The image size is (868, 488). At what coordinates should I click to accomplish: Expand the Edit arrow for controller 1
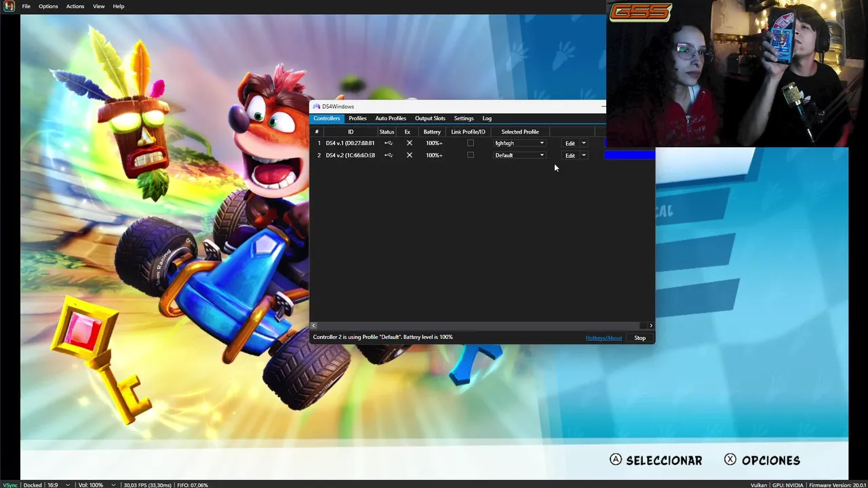[x=583, y=143]
